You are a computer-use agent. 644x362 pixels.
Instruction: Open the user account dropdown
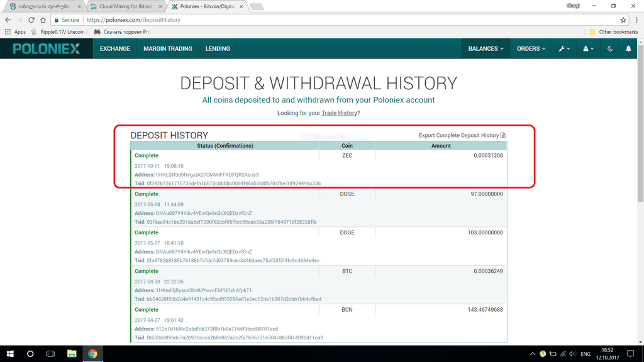(x=588, y=48)
